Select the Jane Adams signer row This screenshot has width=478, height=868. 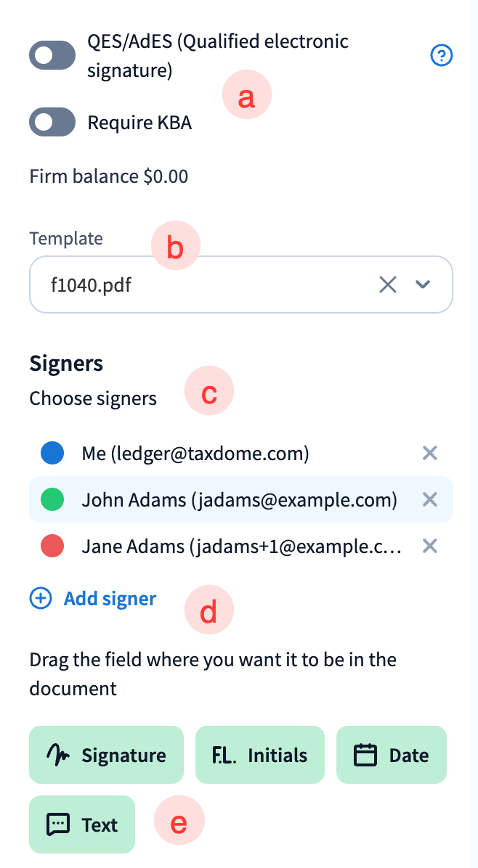click(240, 545)
